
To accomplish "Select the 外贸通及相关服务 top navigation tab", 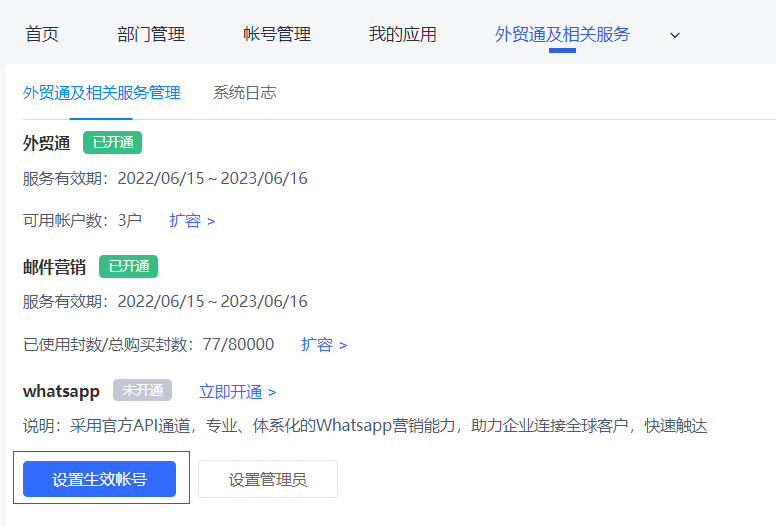I will tap(562, 34).
